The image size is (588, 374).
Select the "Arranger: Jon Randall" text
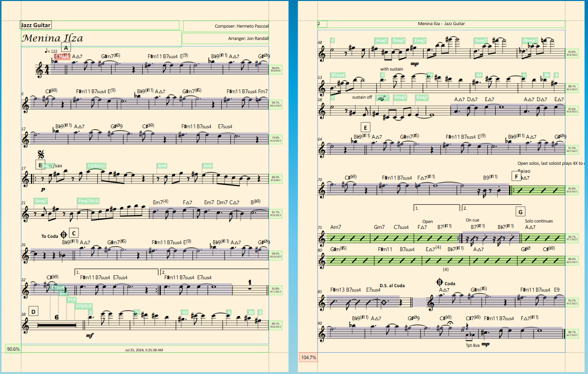pos(248,38)
